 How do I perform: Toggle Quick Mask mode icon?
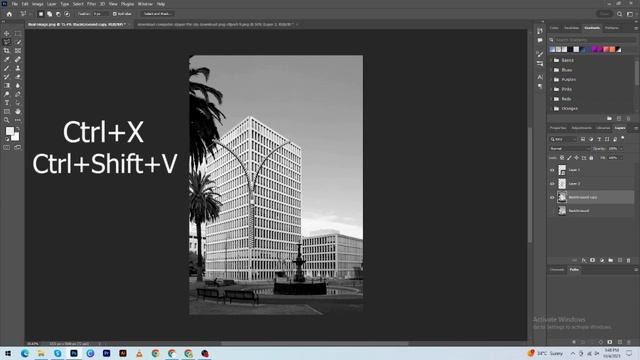tap(7, 147)
